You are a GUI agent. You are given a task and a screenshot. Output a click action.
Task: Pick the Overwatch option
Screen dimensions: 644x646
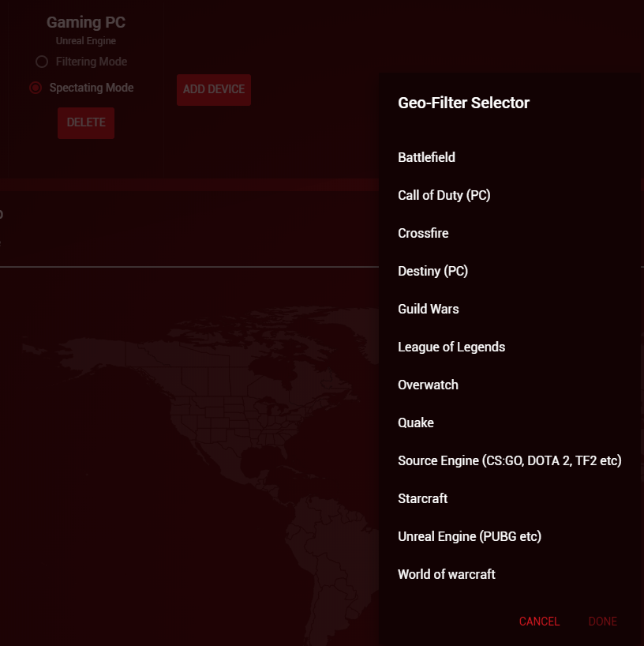(x=428, y=385)
